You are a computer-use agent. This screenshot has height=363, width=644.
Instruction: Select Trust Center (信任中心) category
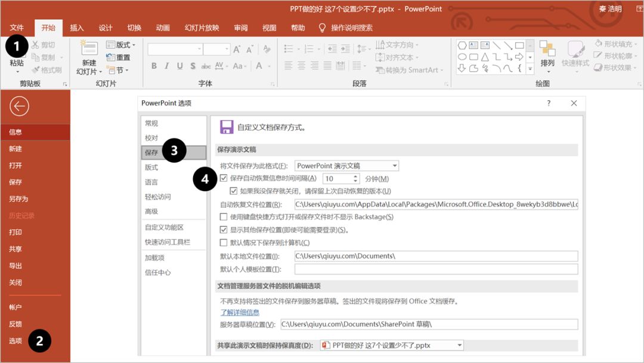pyautogui.click(x=157, y=272)
